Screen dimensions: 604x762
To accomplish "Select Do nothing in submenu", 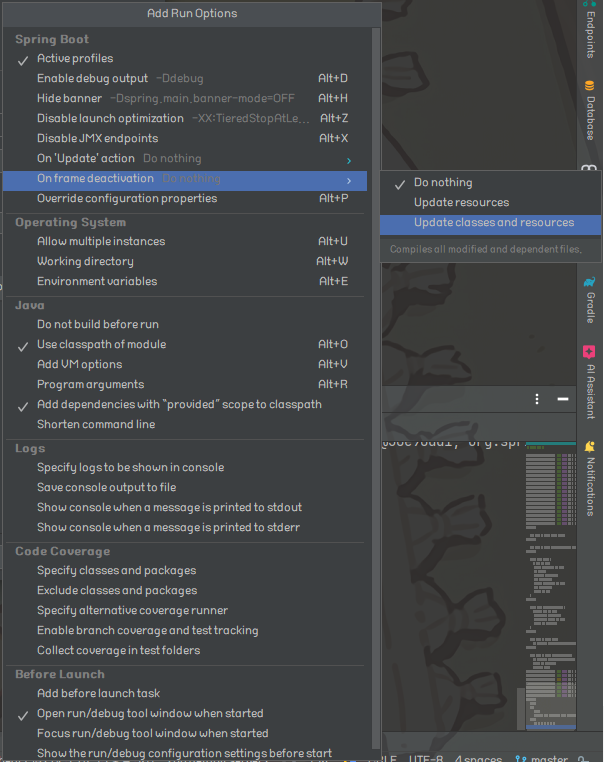I will [490, 183].
